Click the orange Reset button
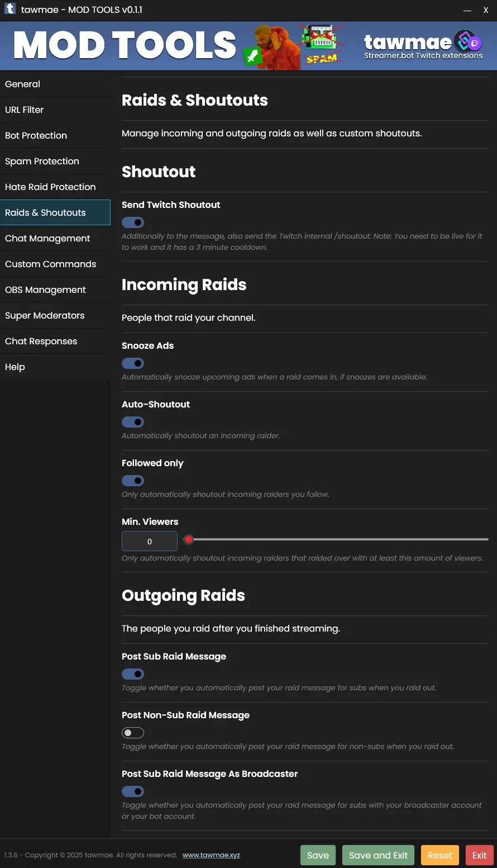This screenshot has height=868, width=497. click(x=440, y=855)
